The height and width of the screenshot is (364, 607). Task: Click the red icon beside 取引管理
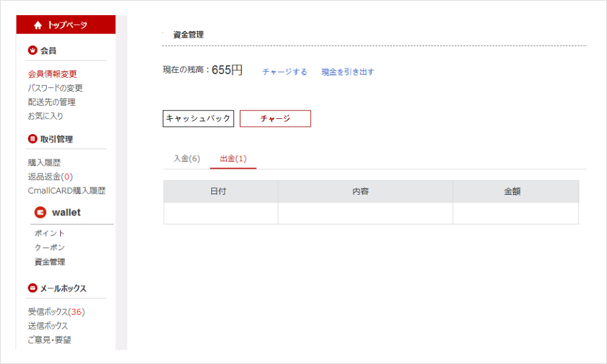click(x=33, y=139)
